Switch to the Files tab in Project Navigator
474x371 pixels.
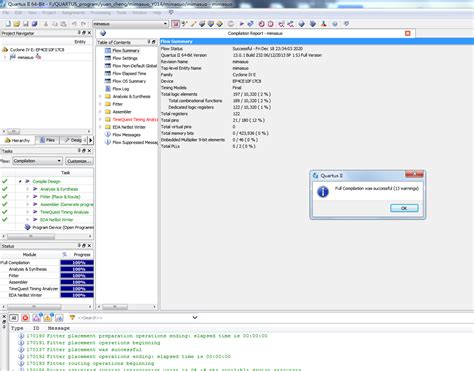[48, 140]
